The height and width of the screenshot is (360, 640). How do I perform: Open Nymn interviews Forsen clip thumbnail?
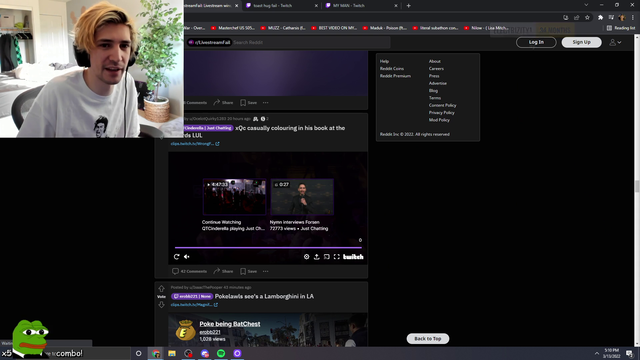tap(302, 197)
